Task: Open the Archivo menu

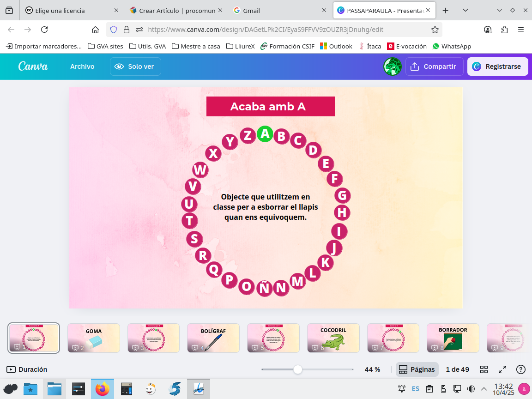Action: point(82,66)
